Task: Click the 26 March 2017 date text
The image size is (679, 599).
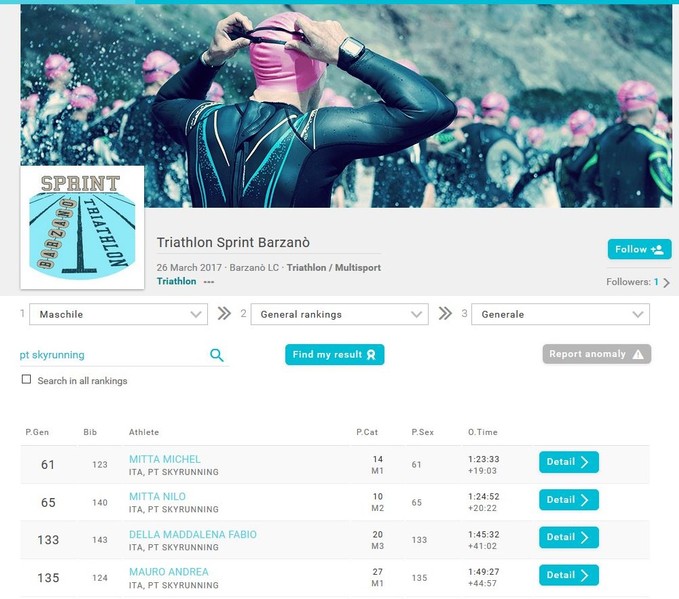Action: coord(189,268)
